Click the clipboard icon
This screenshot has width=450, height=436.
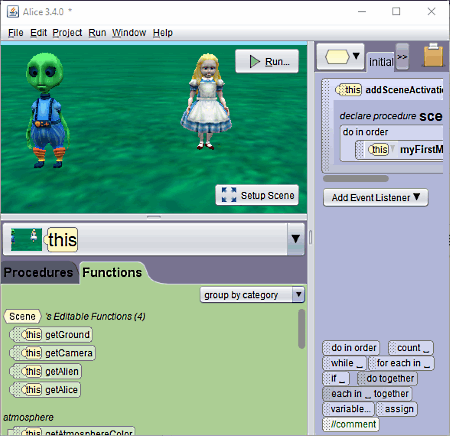click(433, 55)
